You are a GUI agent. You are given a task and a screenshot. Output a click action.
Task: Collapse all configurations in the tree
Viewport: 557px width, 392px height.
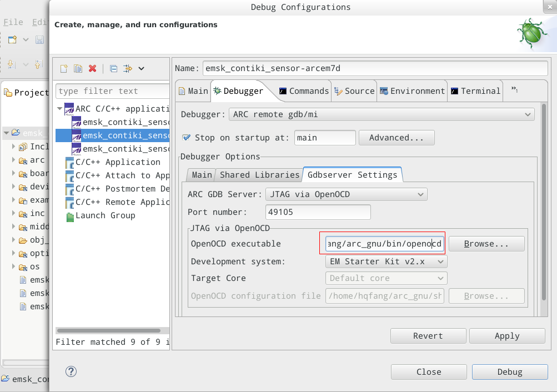pyautogui.click(x=113, y=68)
